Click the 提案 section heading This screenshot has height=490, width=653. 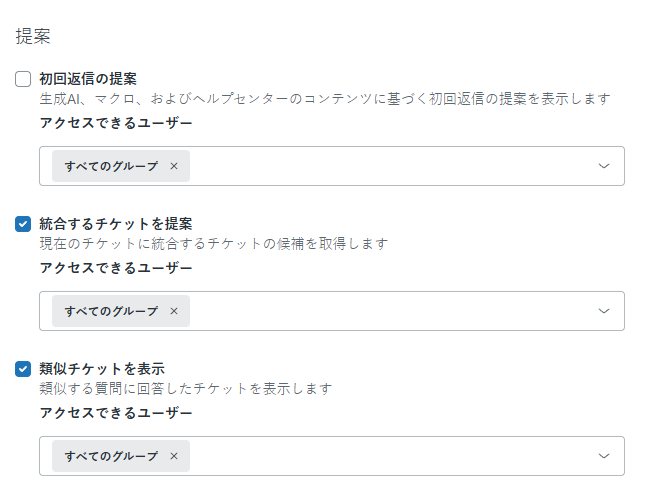click(33, 36)
